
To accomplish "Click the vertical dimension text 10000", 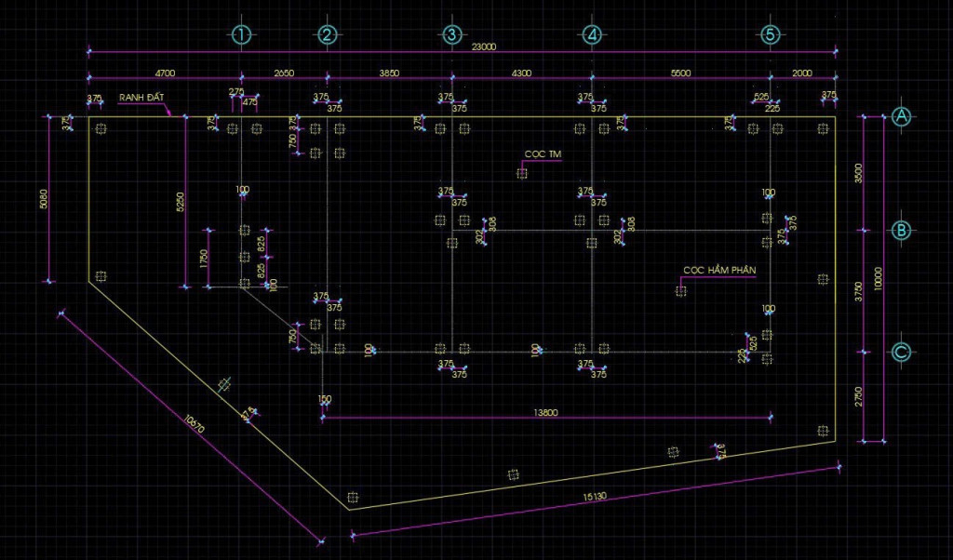I will point(877,279).
